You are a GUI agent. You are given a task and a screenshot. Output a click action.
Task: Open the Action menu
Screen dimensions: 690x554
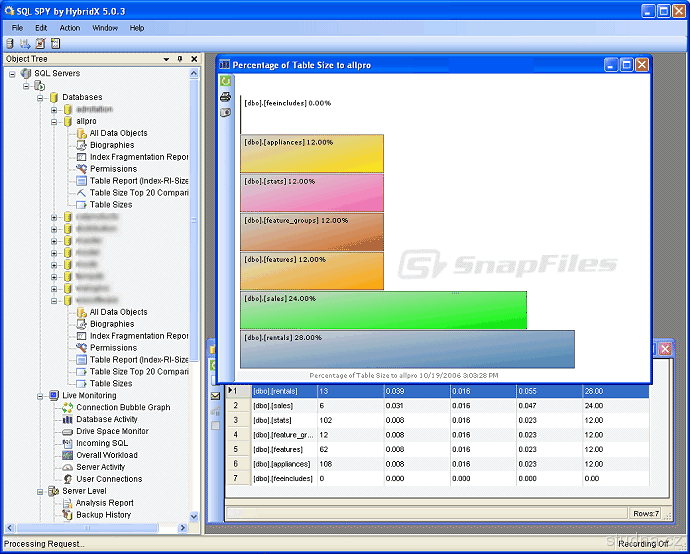coord(70,28)
